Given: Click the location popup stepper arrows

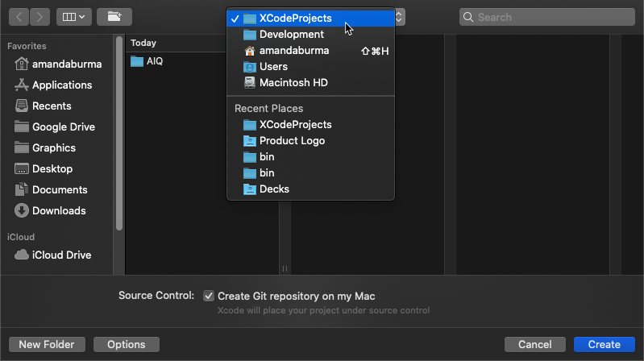Looking at the screenshot, I should pyautogui.click(x=399, y=17).
